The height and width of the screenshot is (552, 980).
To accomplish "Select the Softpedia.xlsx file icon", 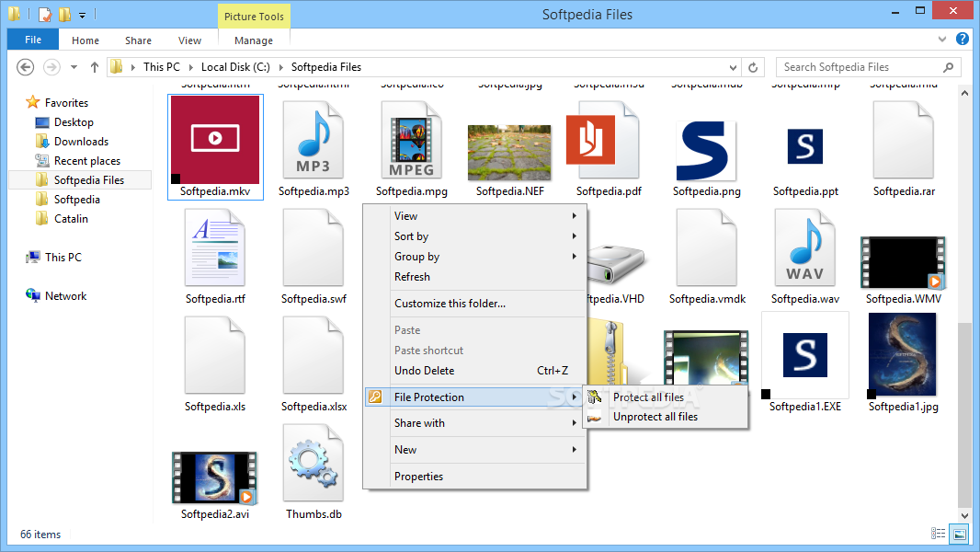I will click(313, 356).
